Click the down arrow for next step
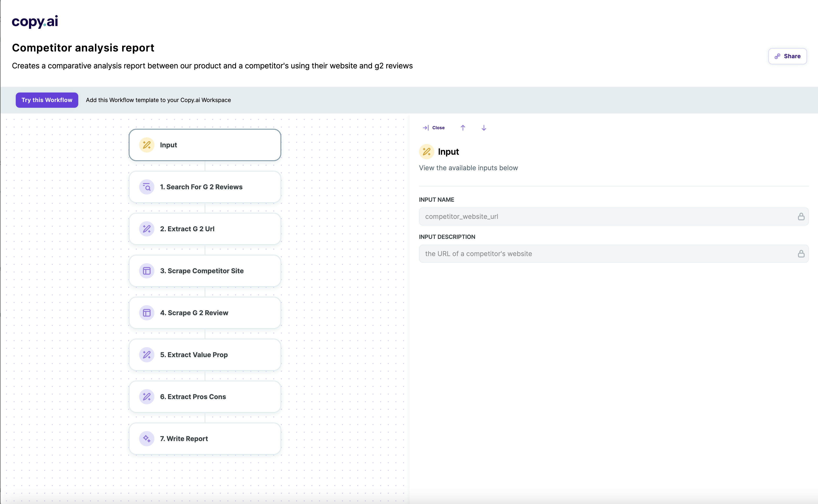 click(484, 128)
